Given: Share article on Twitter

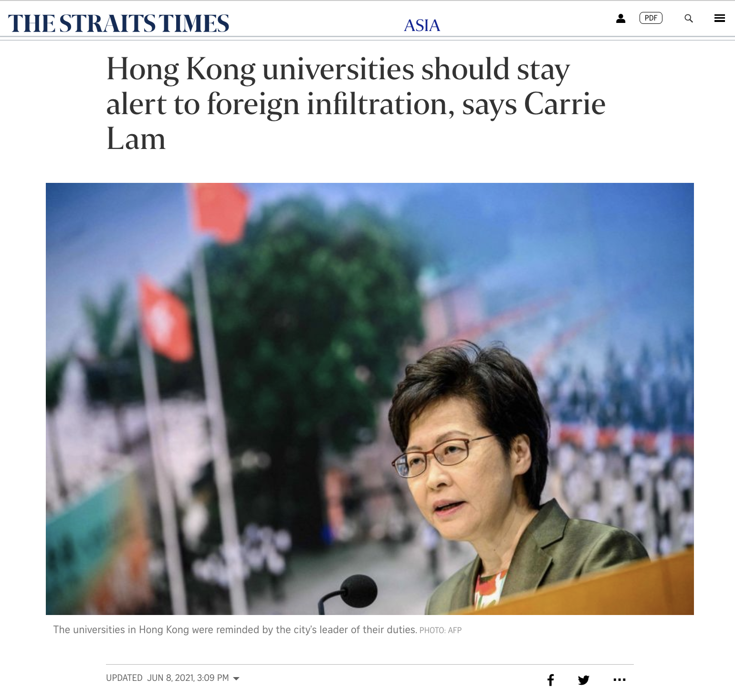Looking at the screenshot, I should tap(583, 680).
